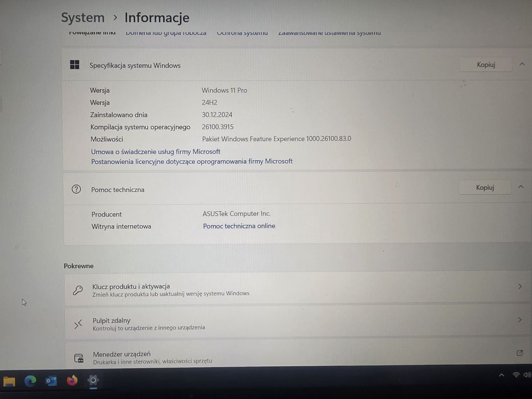Click chevron arrow on Klucz produktu row
This screenshot has height=399, width=532.
[x=520, y=287]
